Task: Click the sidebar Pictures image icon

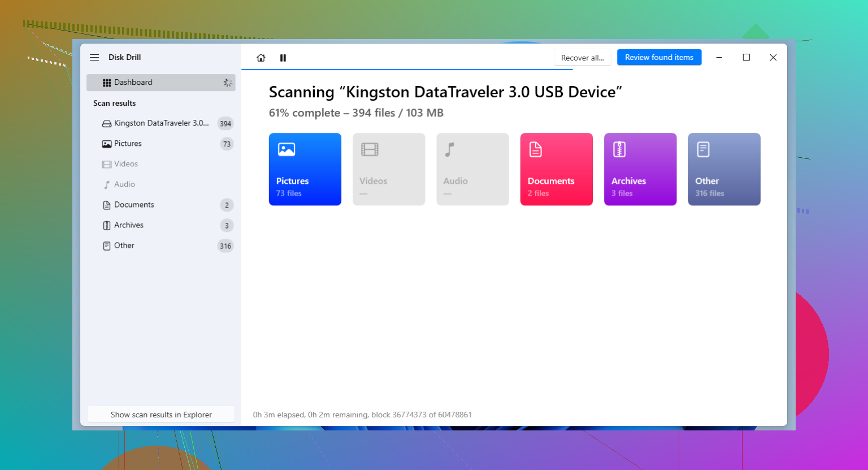Action: [106, 144]
